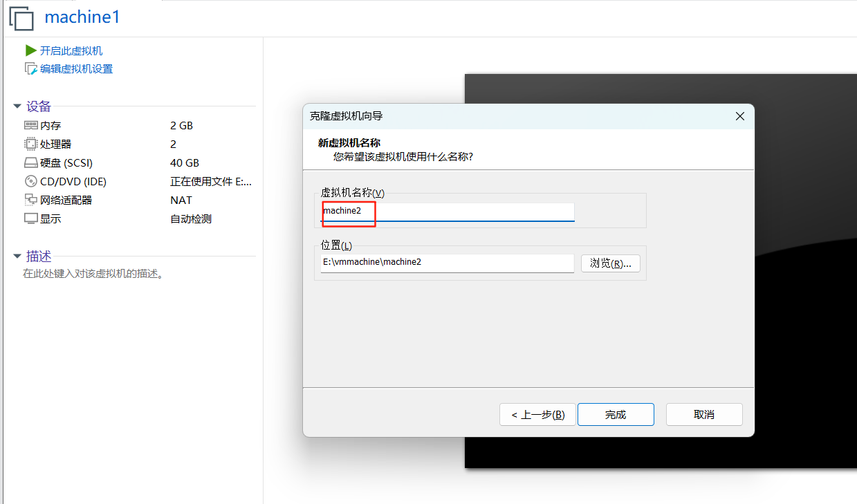
Task: Click the CD/DVD (IDE) disc icon
Action: [30, 181]
